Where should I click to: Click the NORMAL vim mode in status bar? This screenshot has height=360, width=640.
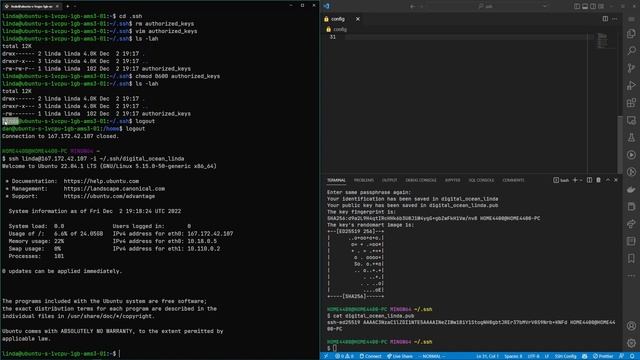tap(431, 356)
